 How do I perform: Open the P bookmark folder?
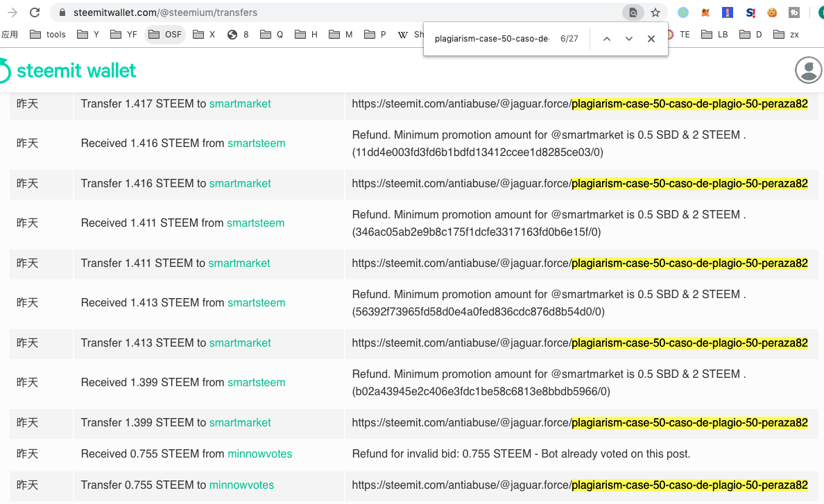click(375, 35)
